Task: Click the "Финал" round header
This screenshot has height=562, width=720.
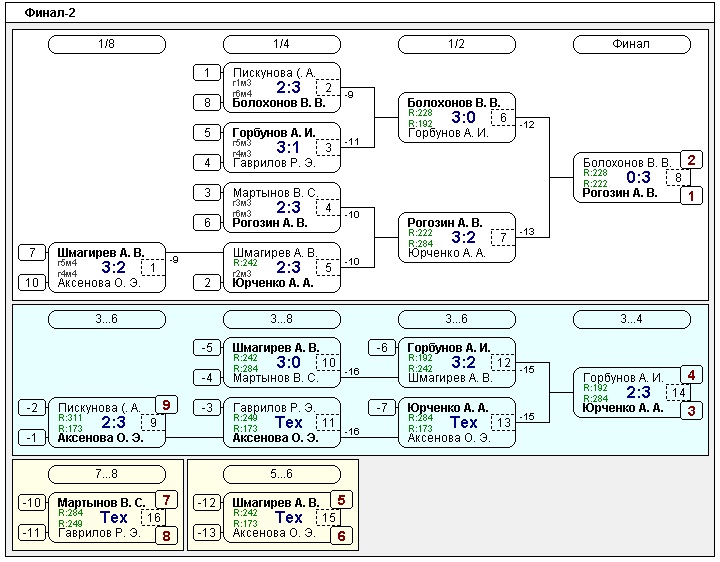Action: click(631, 44)
